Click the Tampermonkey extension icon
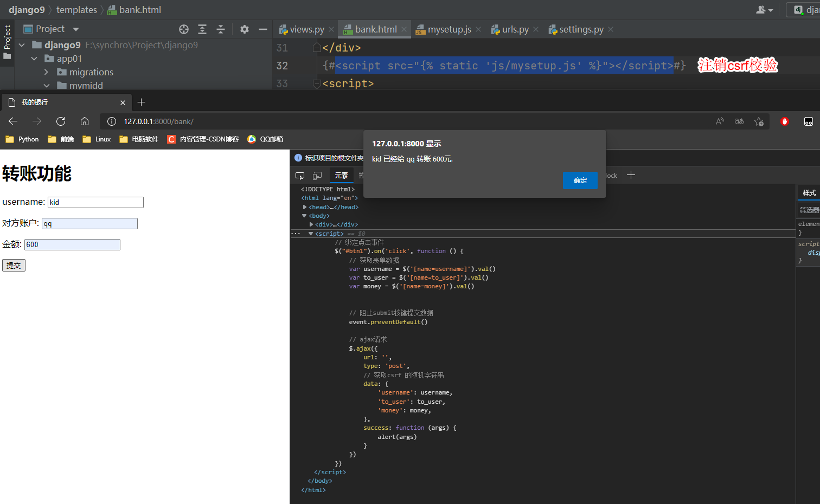The height and width of the screenshot is (504, 820). (x=809, y=121)
